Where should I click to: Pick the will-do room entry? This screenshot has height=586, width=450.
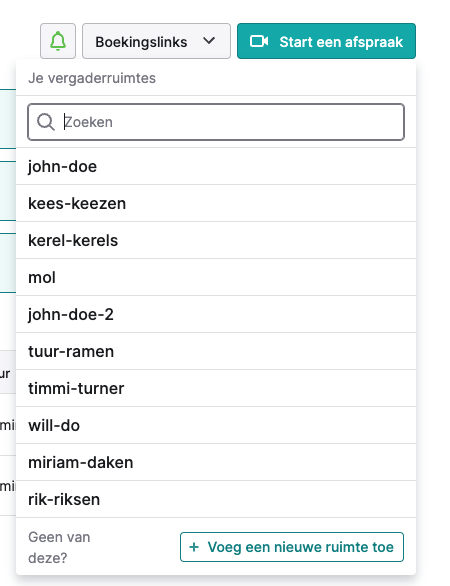pyautogui.click(x=216, y=425)
